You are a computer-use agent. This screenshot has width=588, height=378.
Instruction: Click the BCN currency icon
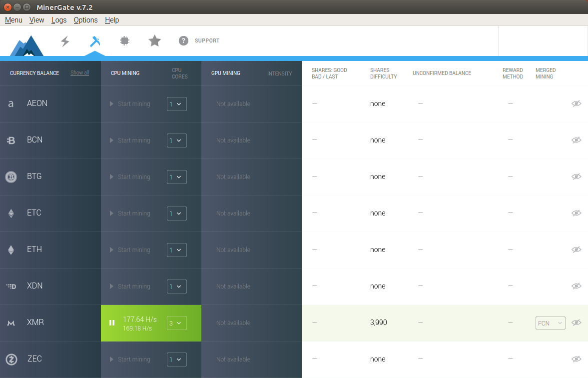coord(11,140)
